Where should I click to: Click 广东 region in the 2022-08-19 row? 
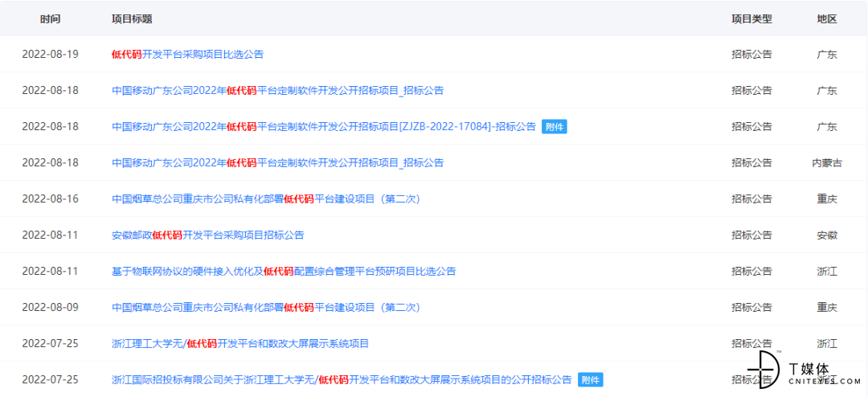click(x=827, y=55)
